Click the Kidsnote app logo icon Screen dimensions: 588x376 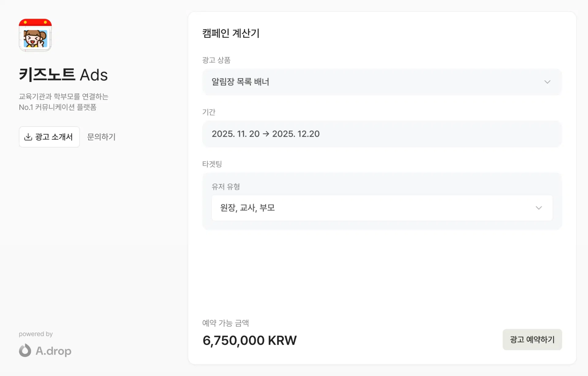point(35,35)
